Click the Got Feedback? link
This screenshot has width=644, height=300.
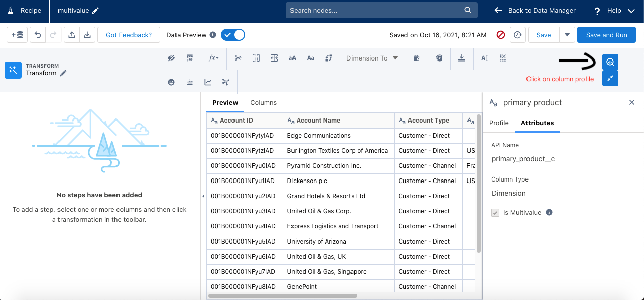[x=129, y=35]
